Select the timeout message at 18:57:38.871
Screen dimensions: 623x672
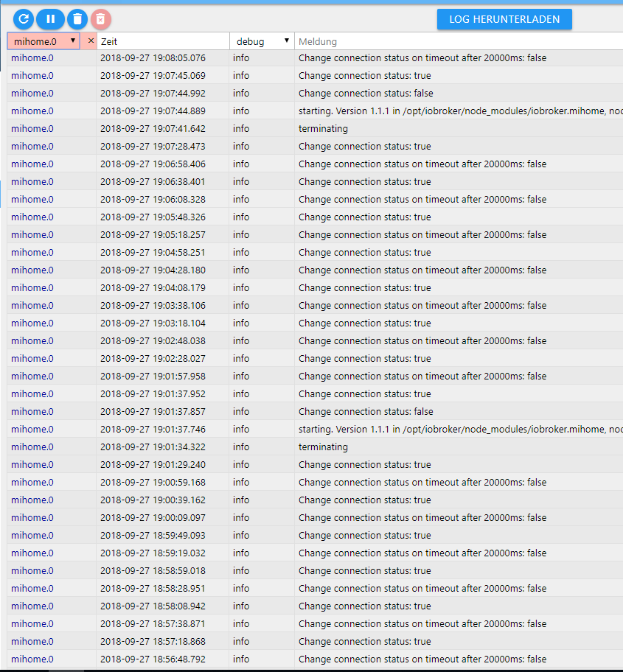(x=422, y=623)
